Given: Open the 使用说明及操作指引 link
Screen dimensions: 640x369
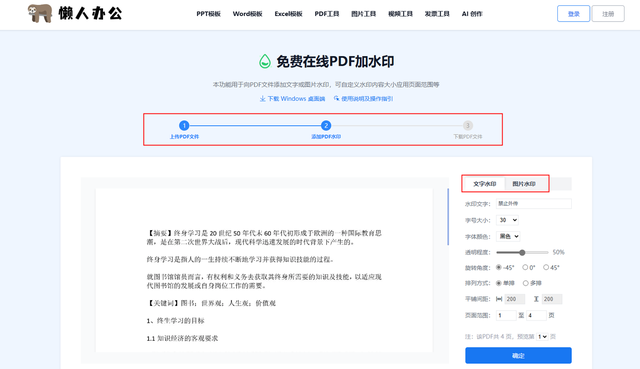Looking at the screenshot, I should 367,99.
